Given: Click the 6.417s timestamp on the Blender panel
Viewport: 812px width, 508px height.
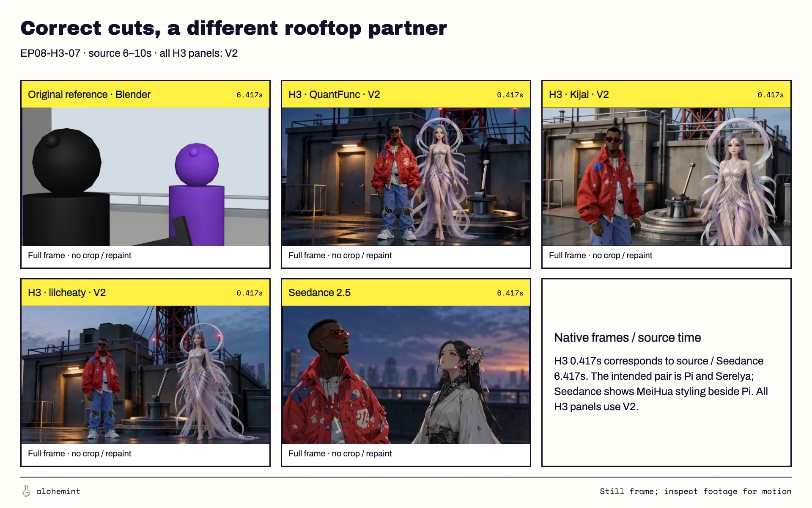Looking at the screenshot, I should 250,95.
